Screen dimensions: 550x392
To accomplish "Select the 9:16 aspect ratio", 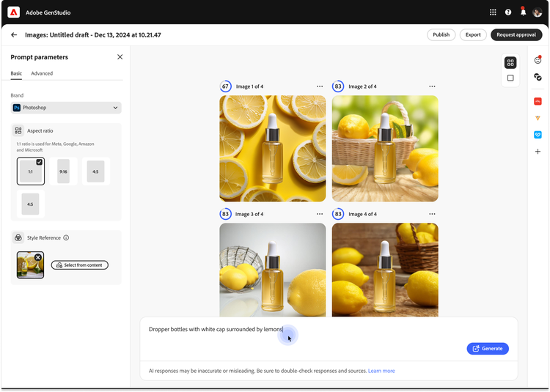I will coord(63,171).
